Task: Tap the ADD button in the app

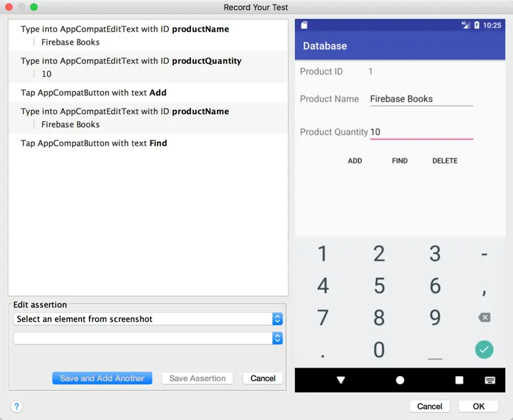Action: coord(355,161)
